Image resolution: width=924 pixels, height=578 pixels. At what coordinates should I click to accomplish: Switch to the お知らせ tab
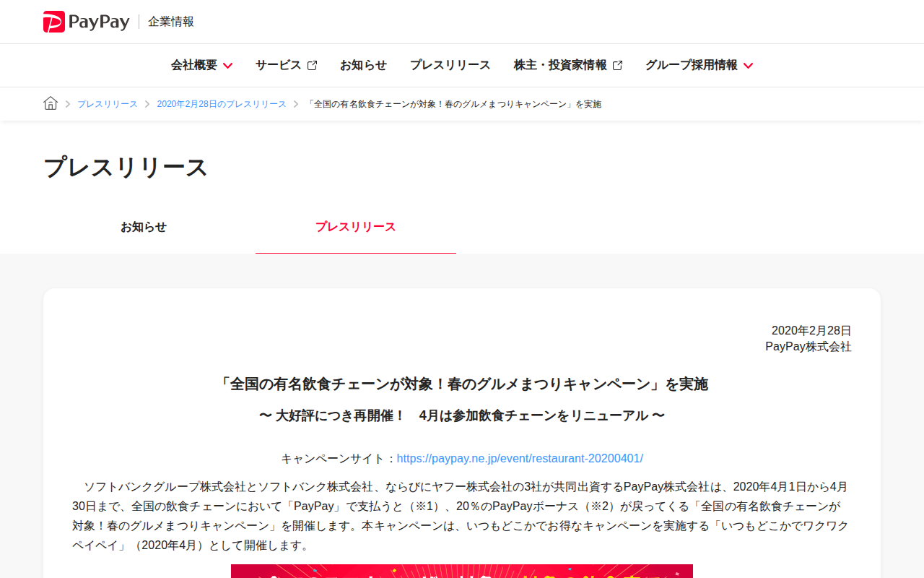144,227
